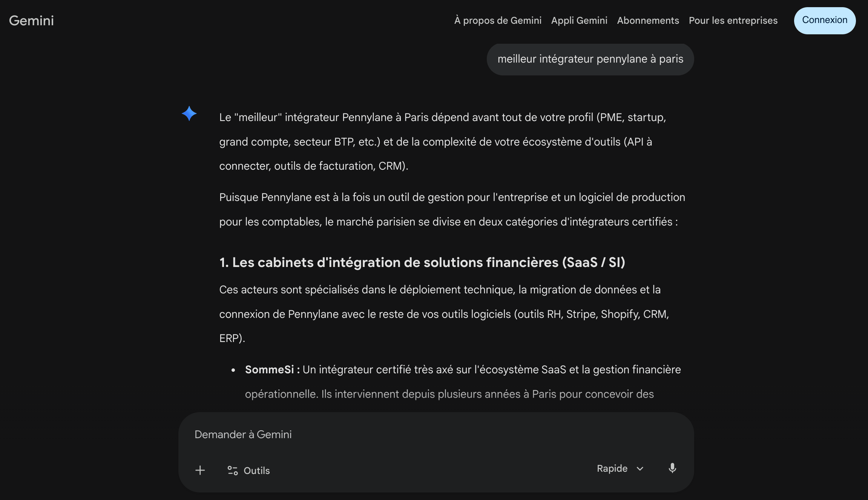
Task: Open Pour les entreprises link
Action: [733, 20]
